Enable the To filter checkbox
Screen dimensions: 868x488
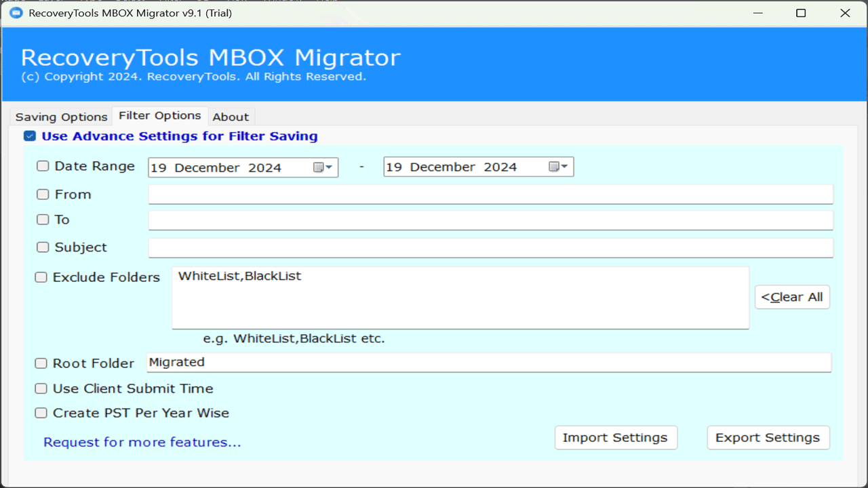tap(43, 220)
